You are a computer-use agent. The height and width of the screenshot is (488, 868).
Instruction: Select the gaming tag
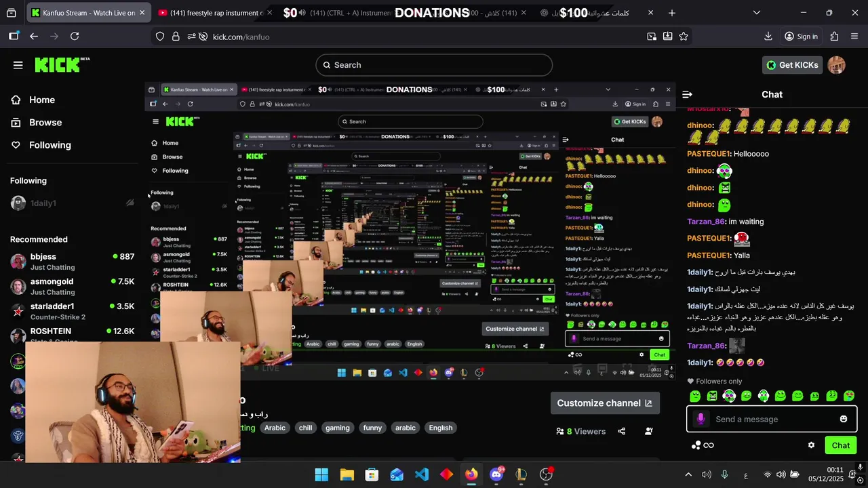[x=337, y=428]
